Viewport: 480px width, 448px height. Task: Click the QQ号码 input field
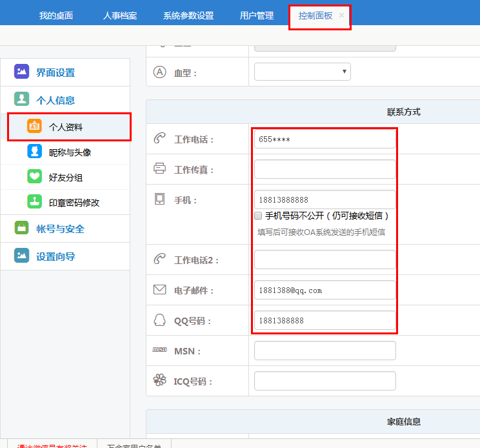tap(325, 320)
